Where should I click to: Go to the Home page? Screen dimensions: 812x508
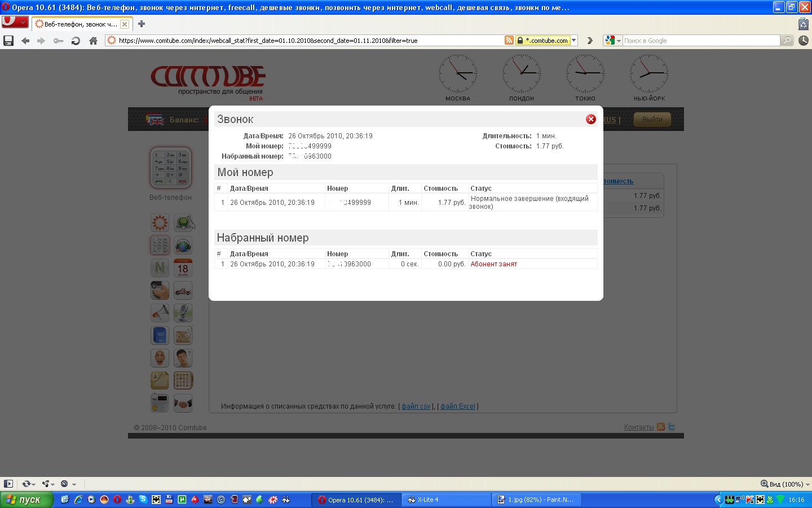point(94,41)
